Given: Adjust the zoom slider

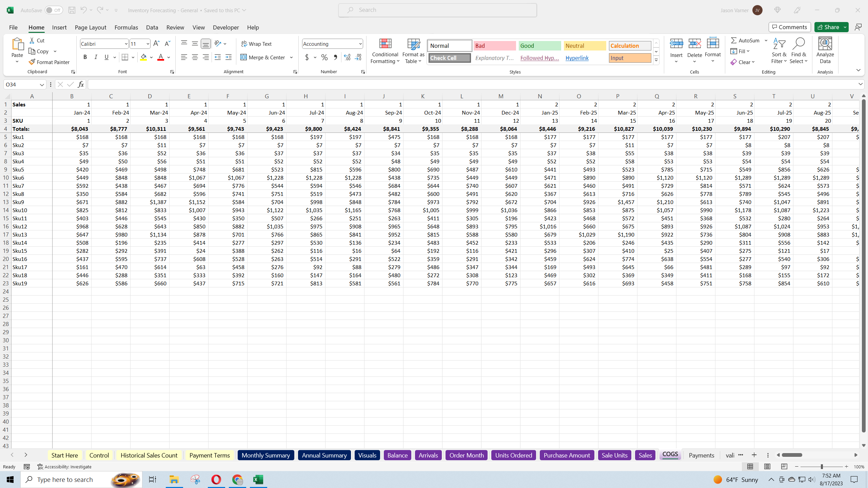Looking at the screenshot, I should [822, 466].
